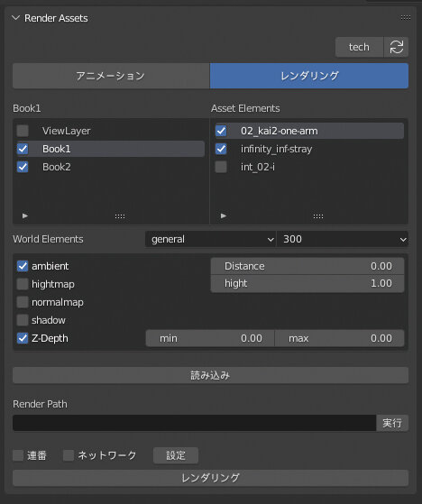Image resolution: width=422 pixels, height=504 pixels.
Task: Click the Book1 list resize grip dots
Action: tap(120, 216)
